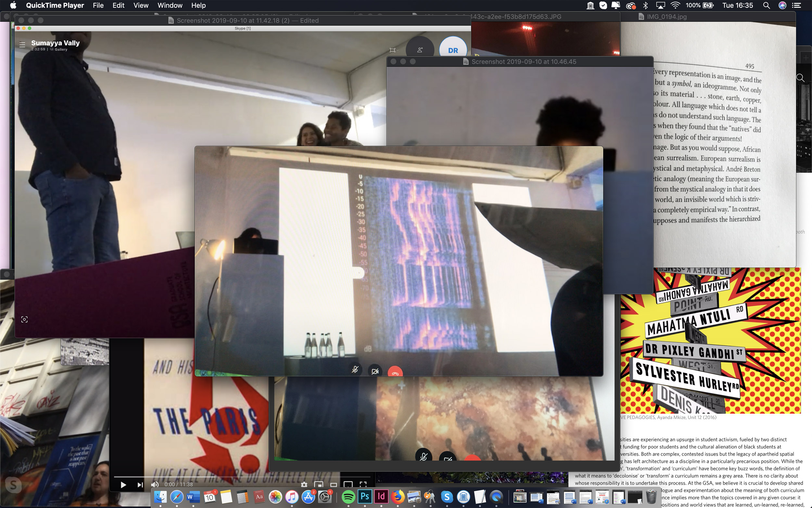Screen dimensions: 812x508
Task: Open the Window menu
Action: (x=170, y=6)
